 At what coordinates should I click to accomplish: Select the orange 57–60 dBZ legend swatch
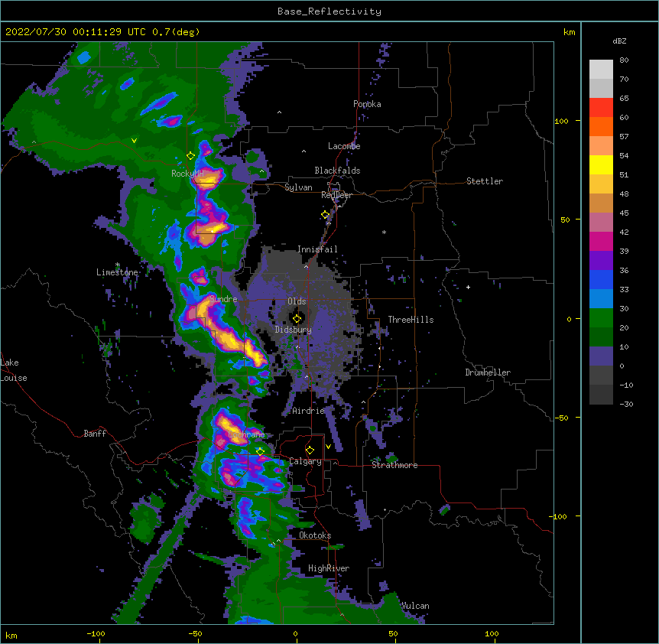[x=601, y=126]
